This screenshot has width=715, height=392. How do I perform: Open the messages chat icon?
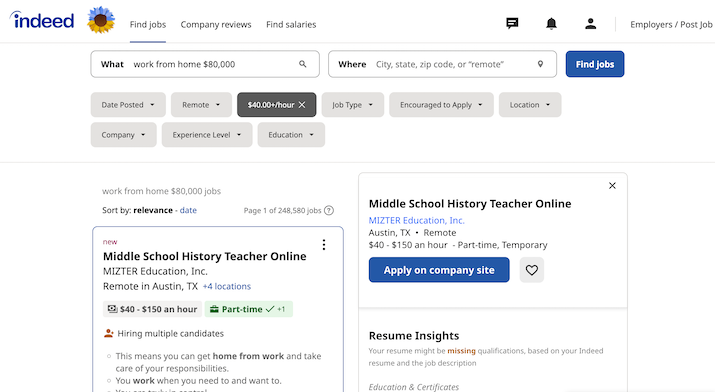512,23
